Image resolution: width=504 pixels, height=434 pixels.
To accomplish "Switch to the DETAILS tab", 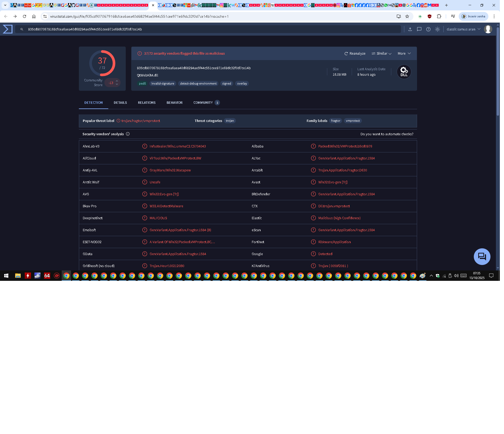I will pyautogui.click(x=120, y=103).
